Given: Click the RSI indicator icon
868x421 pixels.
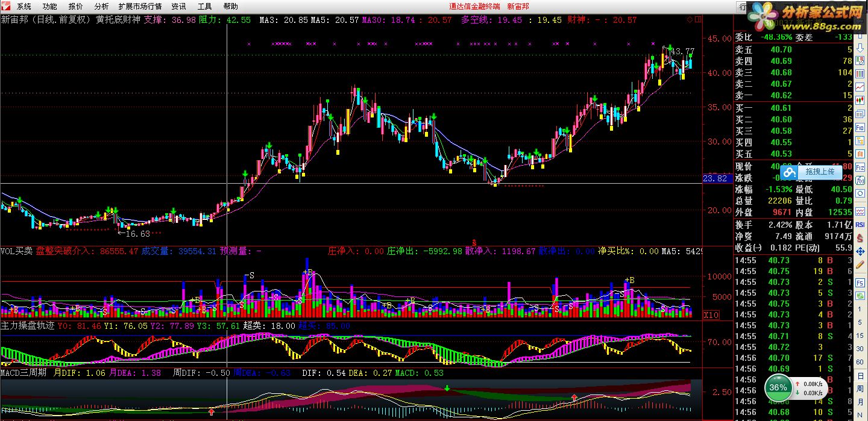Looking at the screenshot, I should point(860,224).
